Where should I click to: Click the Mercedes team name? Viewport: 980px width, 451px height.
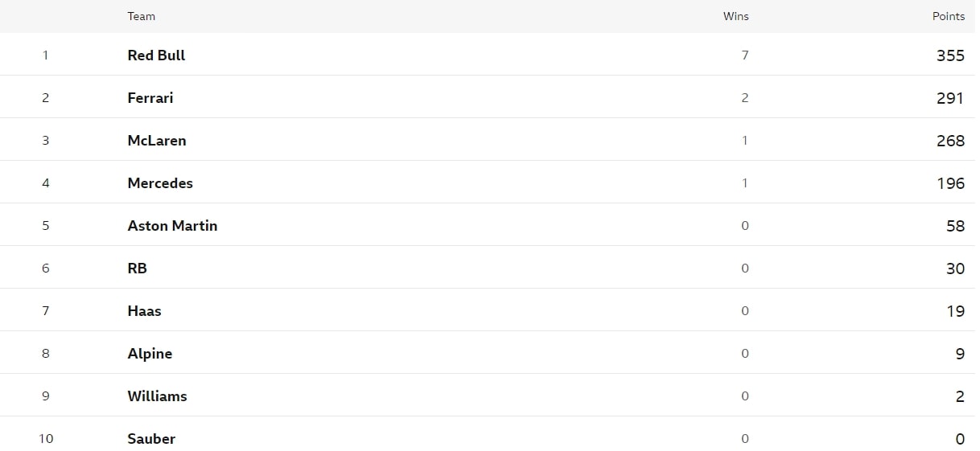[x=160, y=183]
